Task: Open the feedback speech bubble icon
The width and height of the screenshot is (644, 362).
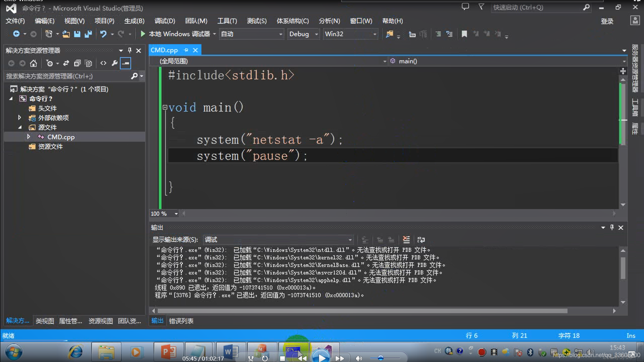Action: point(465,7)
